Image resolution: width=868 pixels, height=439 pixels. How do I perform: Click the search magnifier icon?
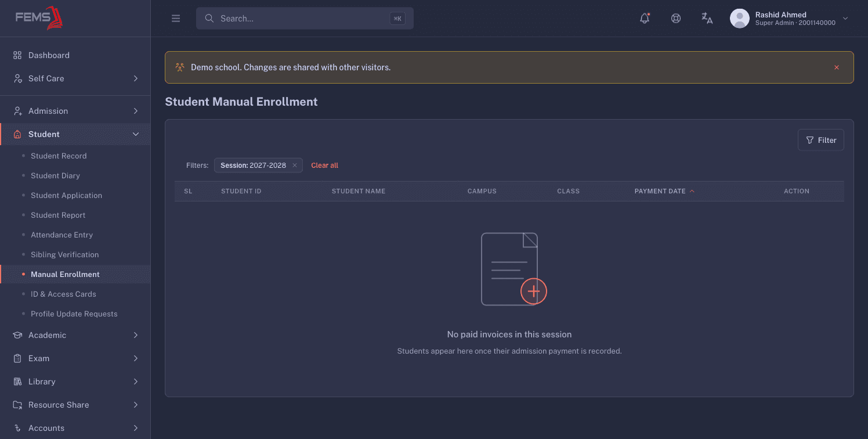(209, 19)
